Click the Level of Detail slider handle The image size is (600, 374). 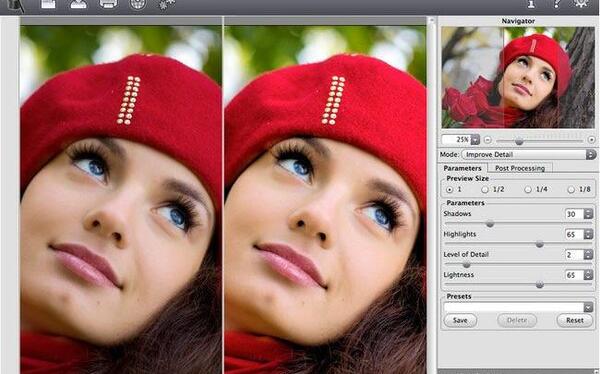coord(466,265)
